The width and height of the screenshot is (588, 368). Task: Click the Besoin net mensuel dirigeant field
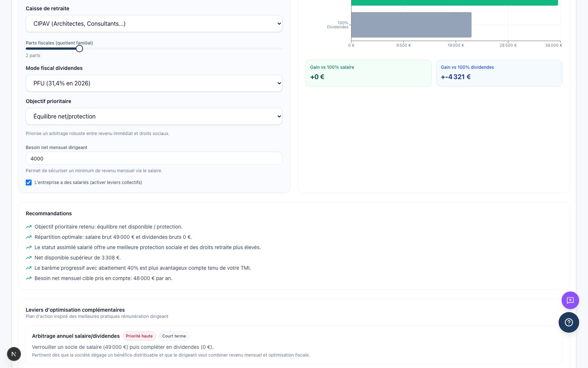[154, 158]
